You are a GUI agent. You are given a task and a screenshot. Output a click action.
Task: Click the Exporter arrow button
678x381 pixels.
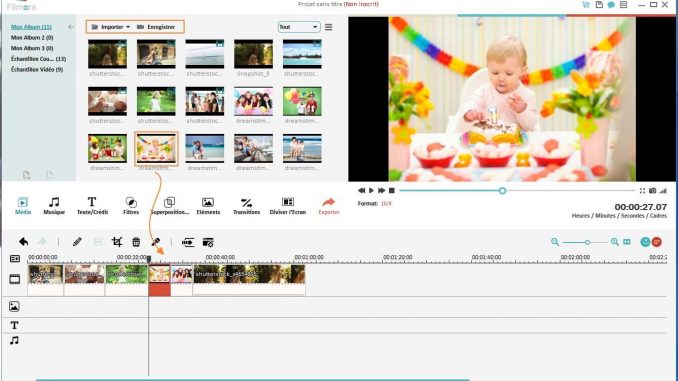click(329, 205)
